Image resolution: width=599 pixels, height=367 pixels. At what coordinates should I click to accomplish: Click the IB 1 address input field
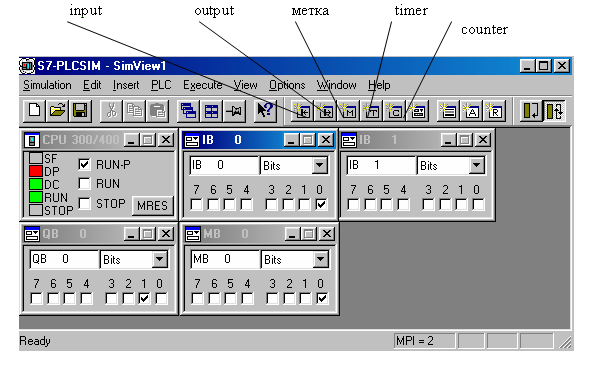(381, 165)
